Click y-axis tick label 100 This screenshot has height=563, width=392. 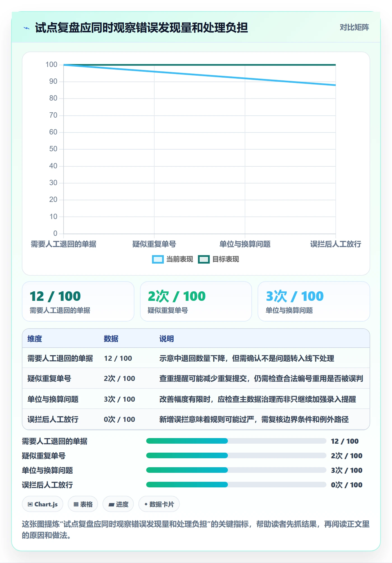(x=52, y=65)
